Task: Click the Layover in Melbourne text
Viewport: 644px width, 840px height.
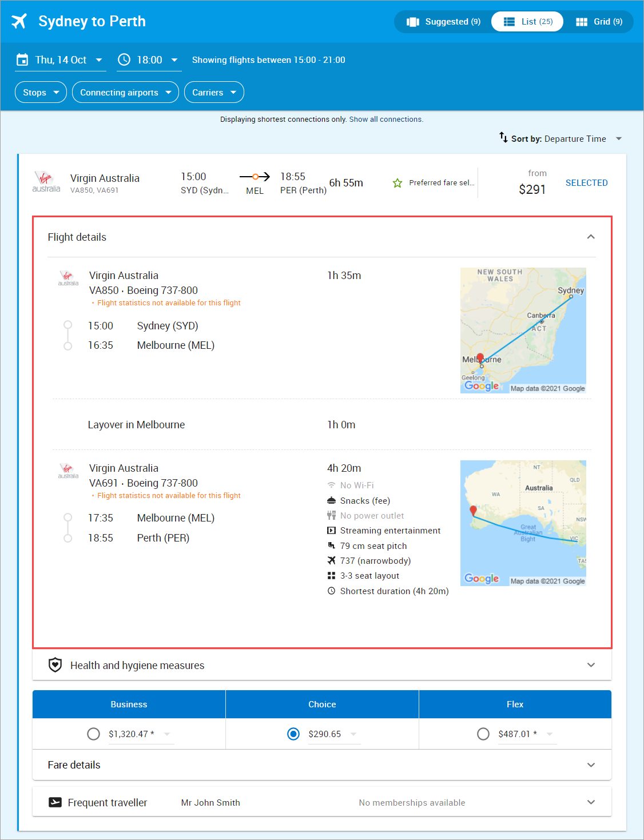Action: (x=136, y=425)
